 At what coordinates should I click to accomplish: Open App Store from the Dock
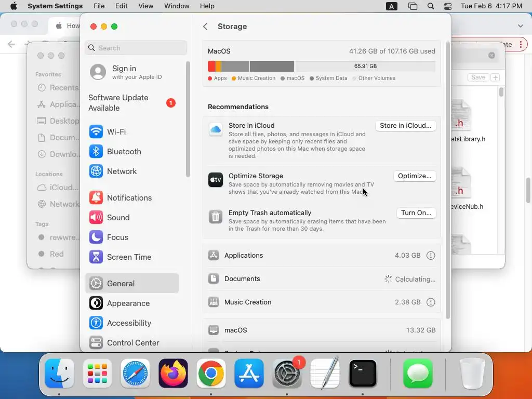pos(249,374)
